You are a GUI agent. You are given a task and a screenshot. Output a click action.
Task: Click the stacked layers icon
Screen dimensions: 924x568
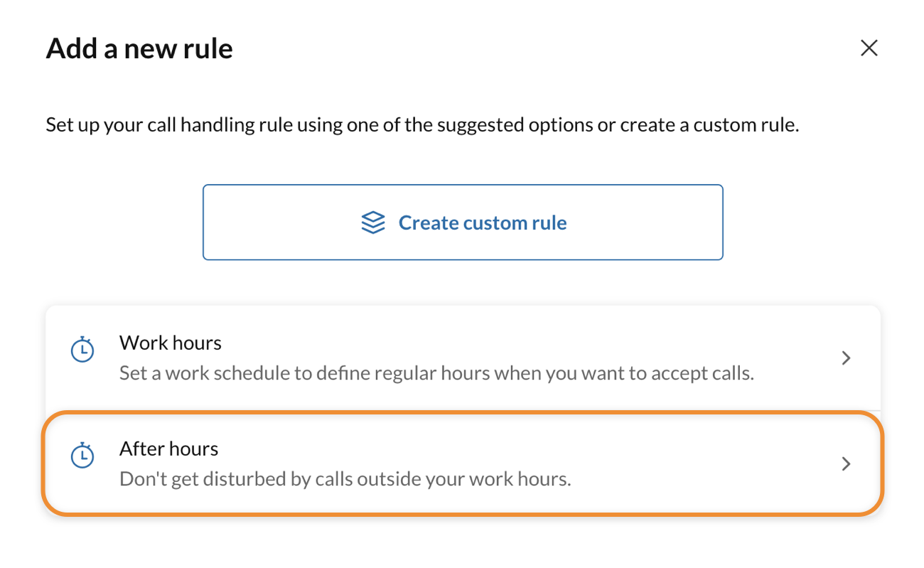[373, 223]
